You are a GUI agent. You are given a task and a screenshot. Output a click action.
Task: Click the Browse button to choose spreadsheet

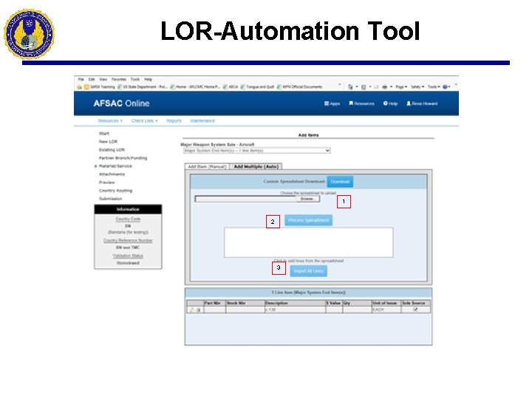tap(307, 199)
